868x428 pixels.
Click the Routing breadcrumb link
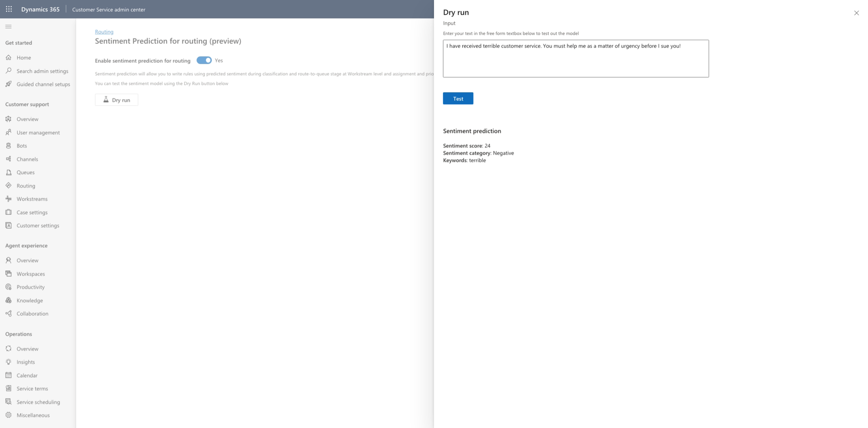point(104,32)
